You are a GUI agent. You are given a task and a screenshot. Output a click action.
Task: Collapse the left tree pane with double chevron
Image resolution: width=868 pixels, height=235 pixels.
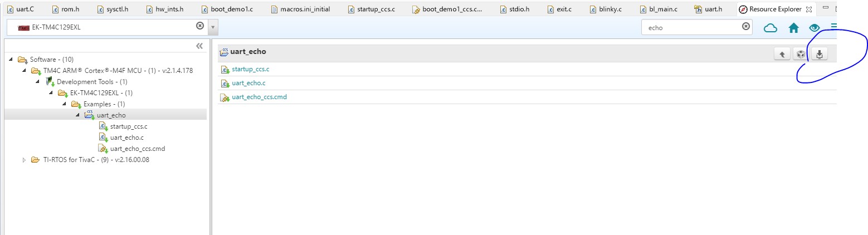coord(199,46)
